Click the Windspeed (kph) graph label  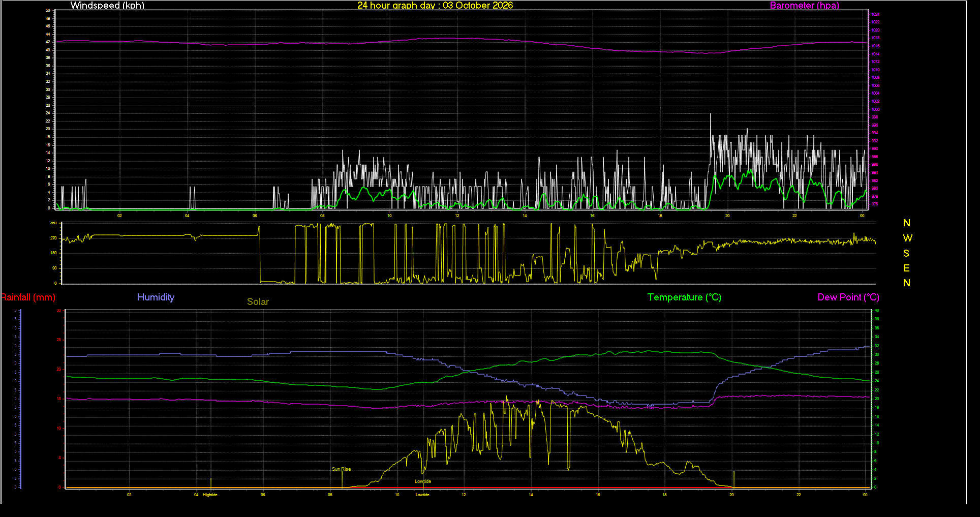107,6
